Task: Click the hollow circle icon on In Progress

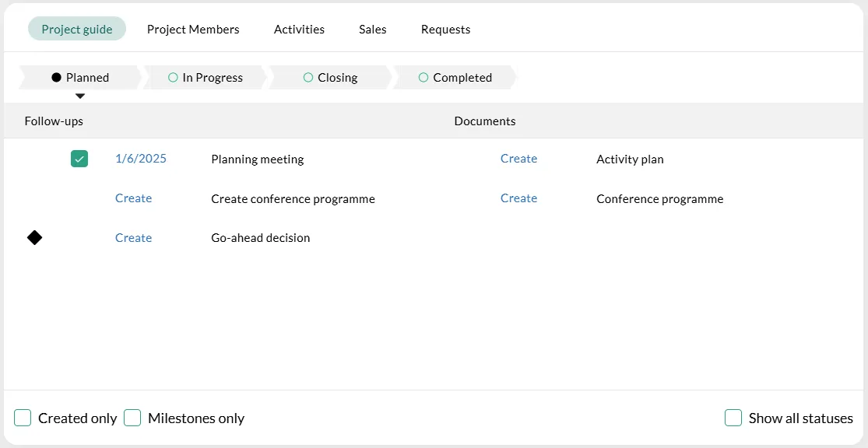Action: pos(173,78)
